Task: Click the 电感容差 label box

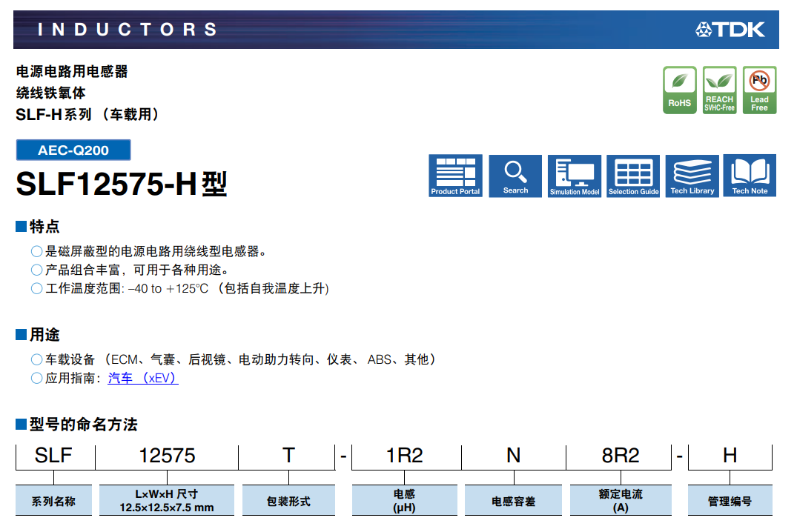Action: [x=513, y=500]
